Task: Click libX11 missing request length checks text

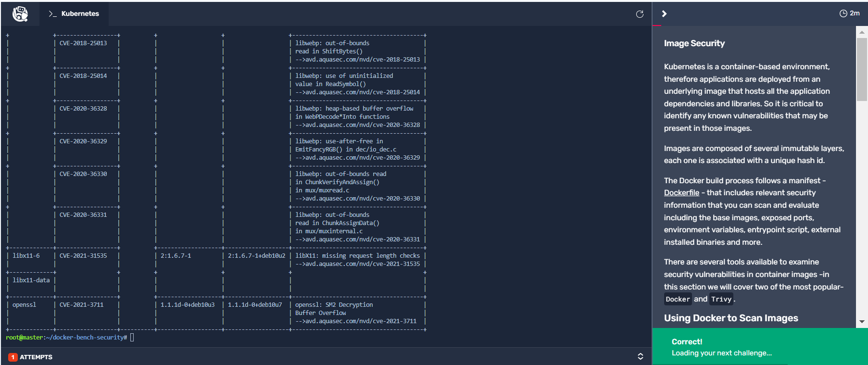Action: [x=357, y=256]
